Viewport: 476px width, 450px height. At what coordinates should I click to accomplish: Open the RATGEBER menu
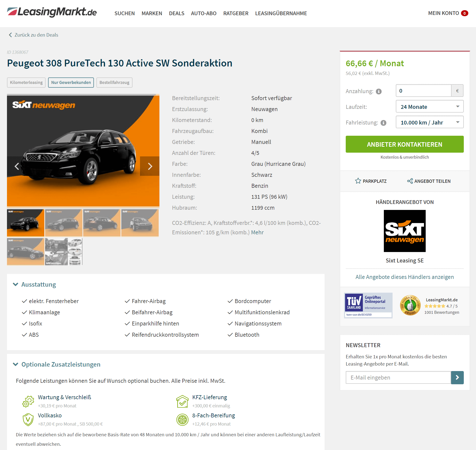point(236,13)
